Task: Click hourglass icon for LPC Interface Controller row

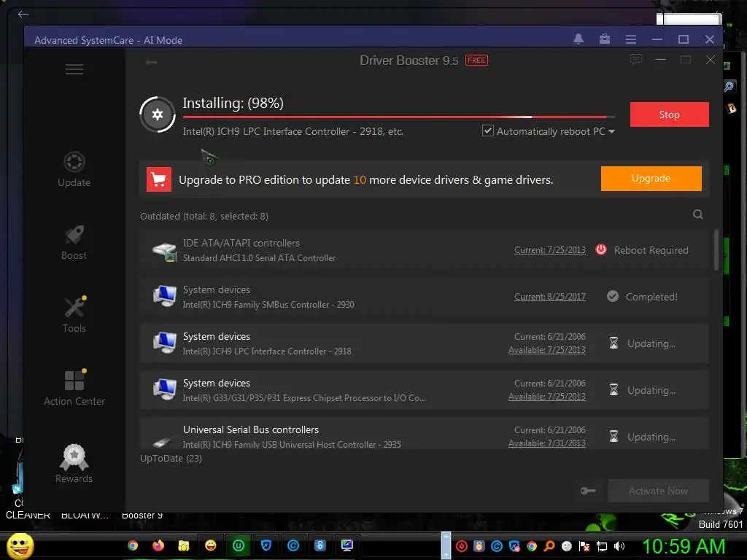Action: coord(614,343)
